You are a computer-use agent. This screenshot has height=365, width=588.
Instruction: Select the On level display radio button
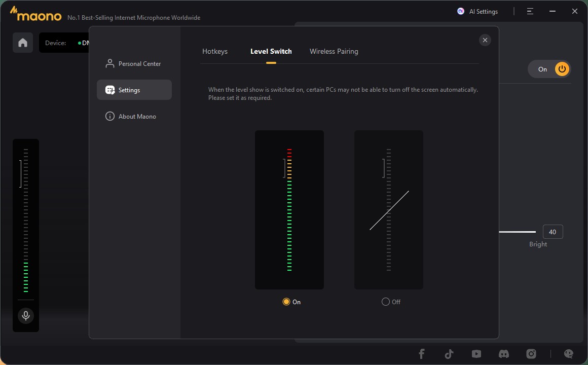[x=286, y=302]
